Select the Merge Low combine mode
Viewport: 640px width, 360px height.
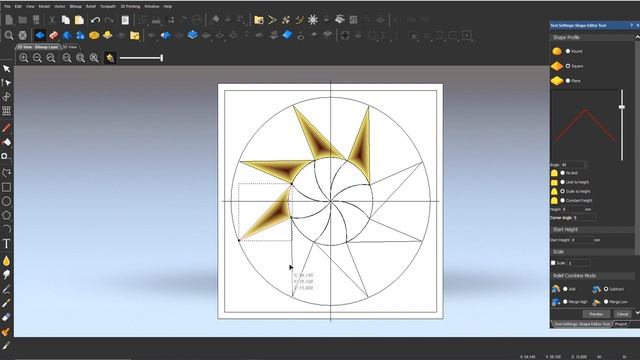(606, 302)
